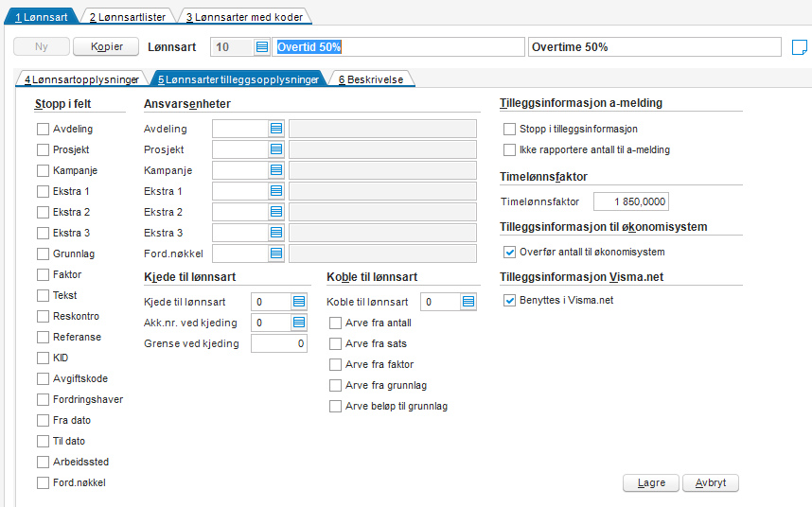Uncheck Benyttes i Visma.net
The height and width of the screenshot is (507, 812).
tap(509, 301)
